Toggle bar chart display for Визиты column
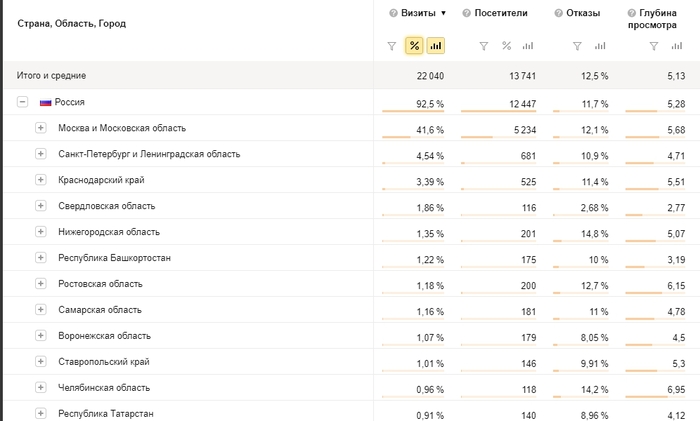The height and width of the screenshot is (421, 700). (x=435, y=46)
